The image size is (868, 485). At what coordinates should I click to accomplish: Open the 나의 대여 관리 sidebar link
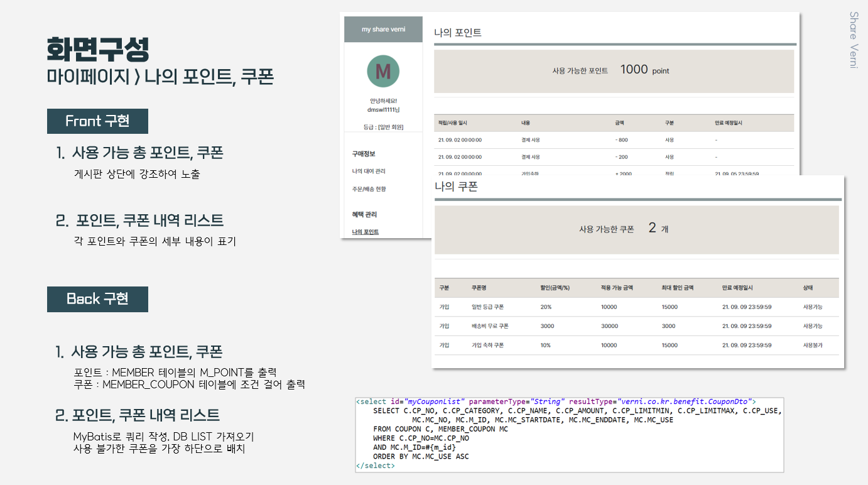[369, 172]
